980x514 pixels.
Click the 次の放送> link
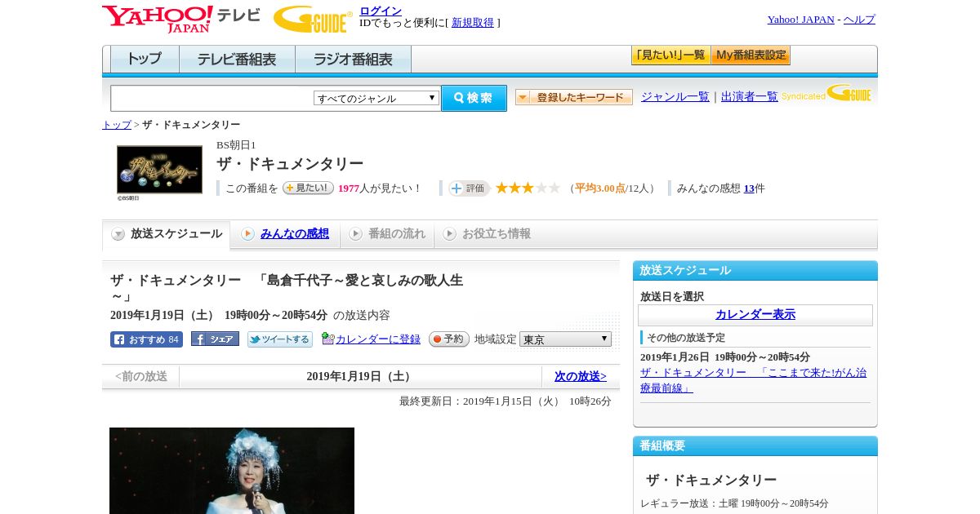tap(581, 376)
